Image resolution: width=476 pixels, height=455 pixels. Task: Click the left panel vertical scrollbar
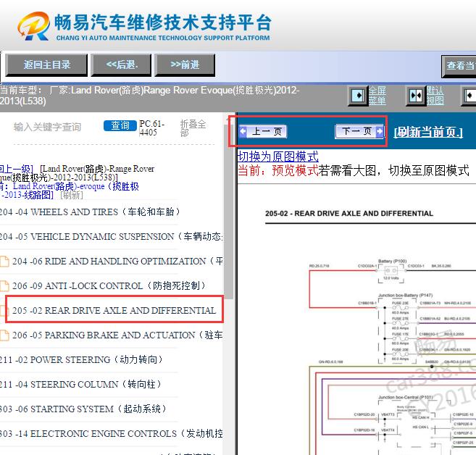tap(229, 212)
